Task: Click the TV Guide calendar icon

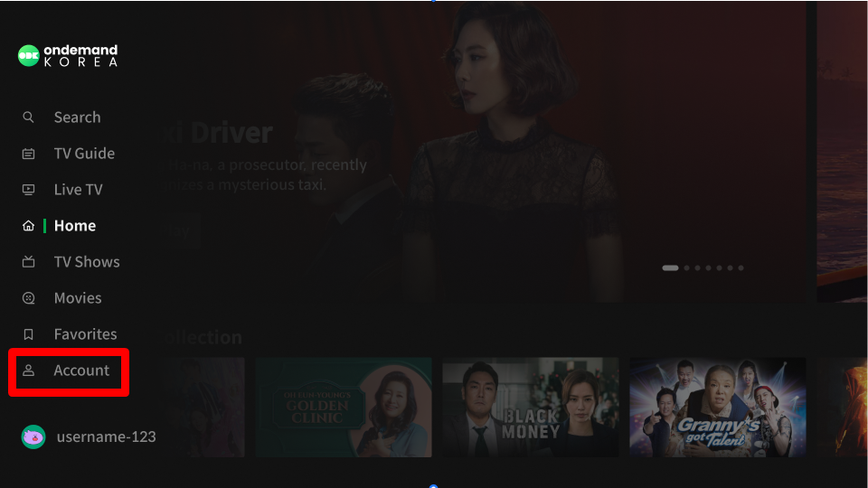Action: pos(28,154)
